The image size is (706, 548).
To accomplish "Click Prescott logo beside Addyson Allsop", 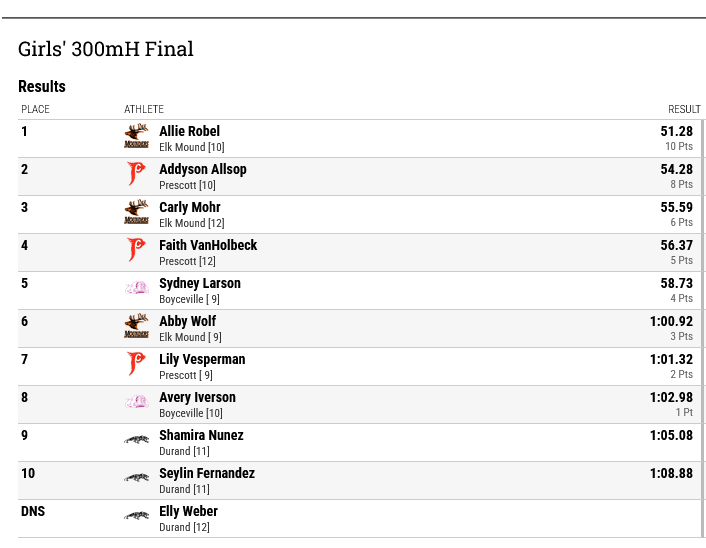I will click(136, 174).
